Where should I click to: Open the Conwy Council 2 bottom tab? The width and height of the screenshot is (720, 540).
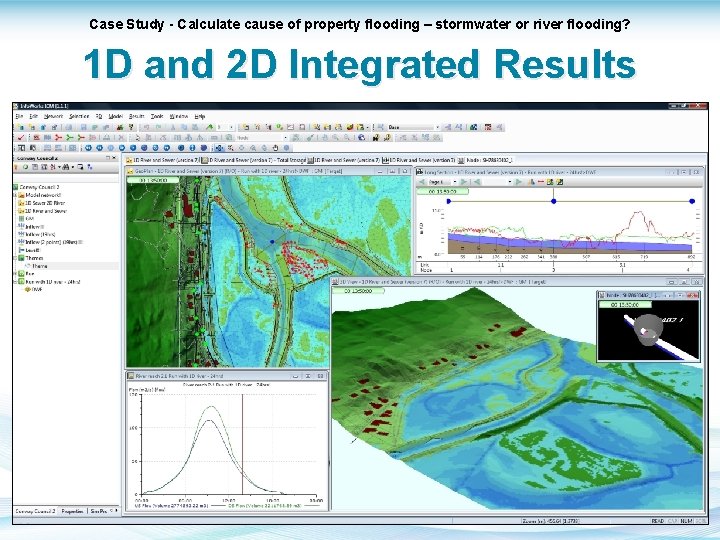click(x=35, y=511)
